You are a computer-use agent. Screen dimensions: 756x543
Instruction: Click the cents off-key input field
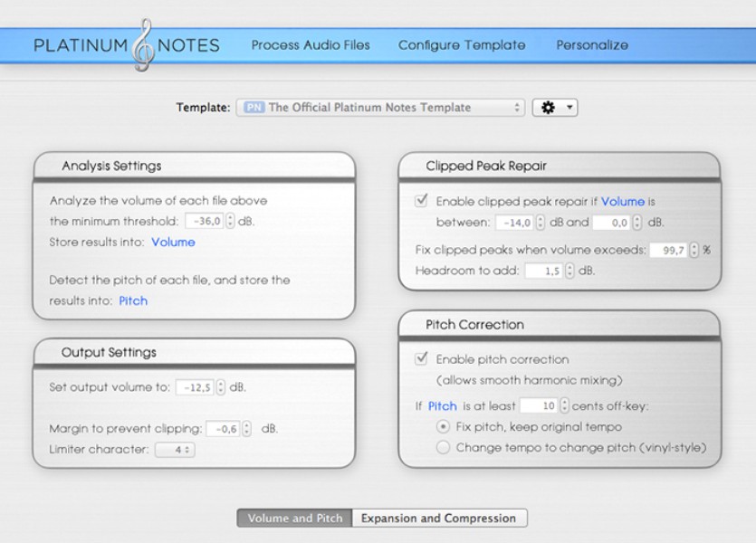[540, 406]
